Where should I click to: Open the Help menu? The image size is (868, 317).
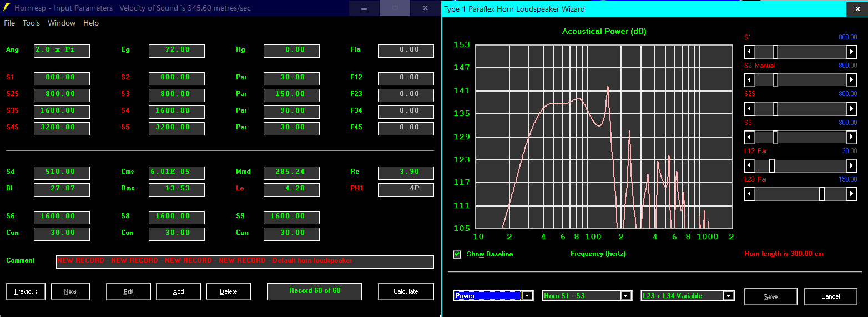[x=91, y=23]
